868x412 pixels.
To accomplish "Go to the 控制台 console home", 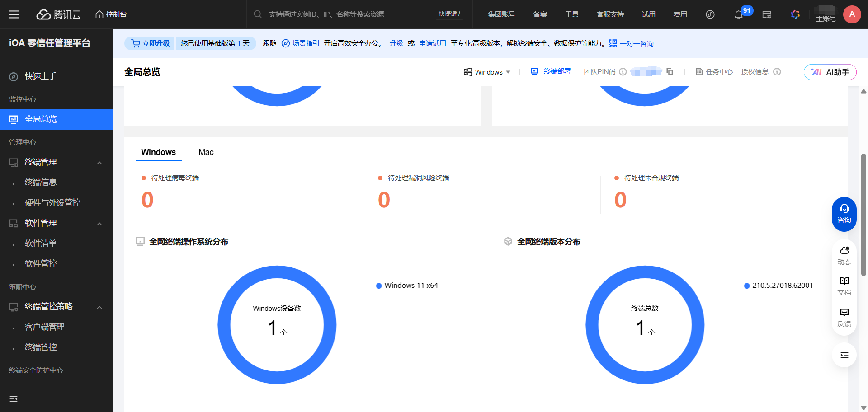I will point(111,14).
